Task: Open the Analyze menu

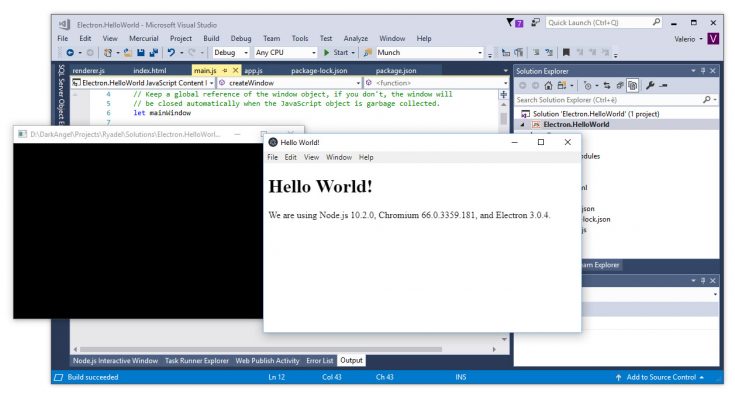Action: 356,38
